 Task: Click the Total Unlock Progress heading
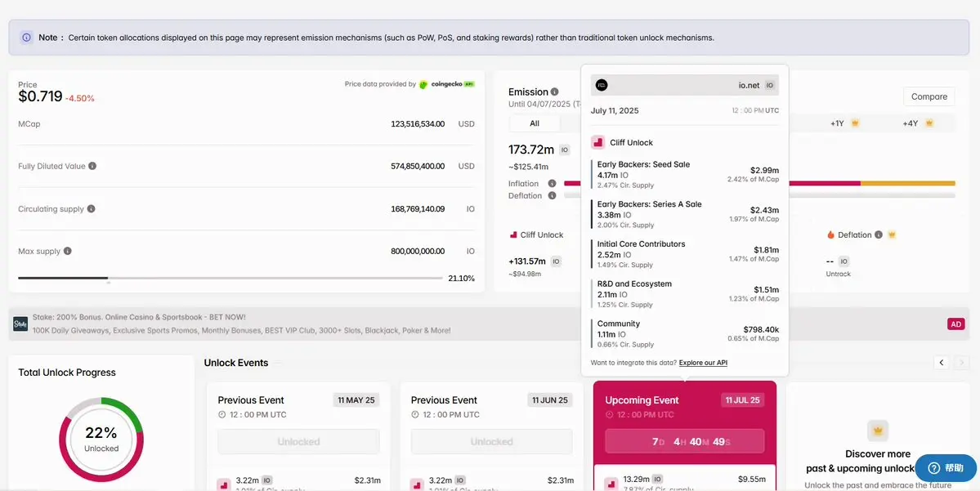67,373
